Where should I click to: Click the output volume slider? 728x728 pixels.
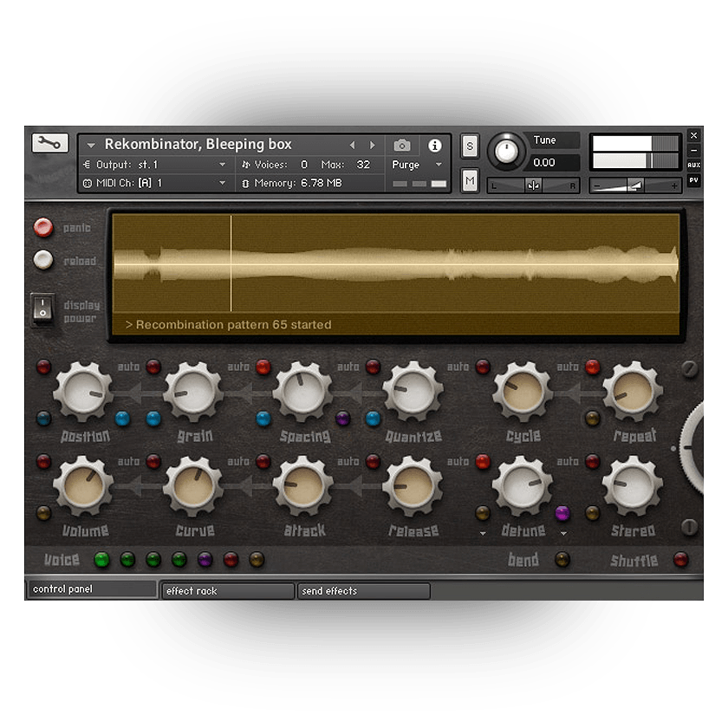pos(635,185)
